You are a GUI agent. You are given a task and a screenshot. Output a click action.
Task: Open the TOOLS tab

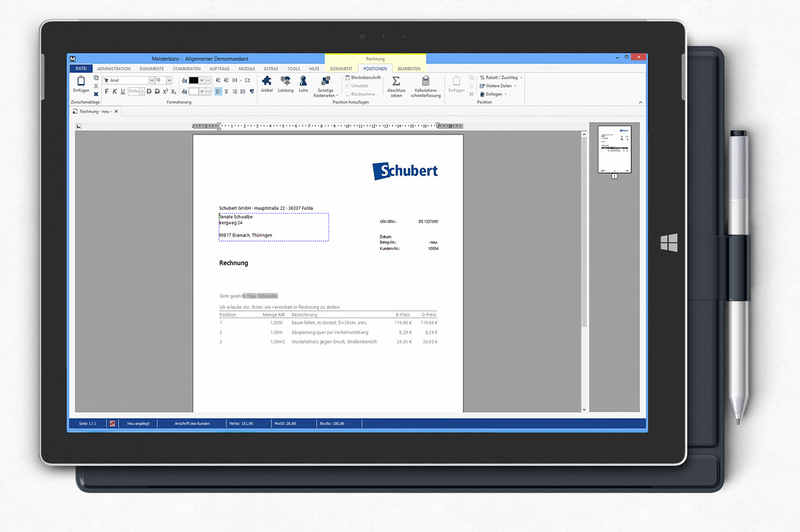(x=293, y=69)
